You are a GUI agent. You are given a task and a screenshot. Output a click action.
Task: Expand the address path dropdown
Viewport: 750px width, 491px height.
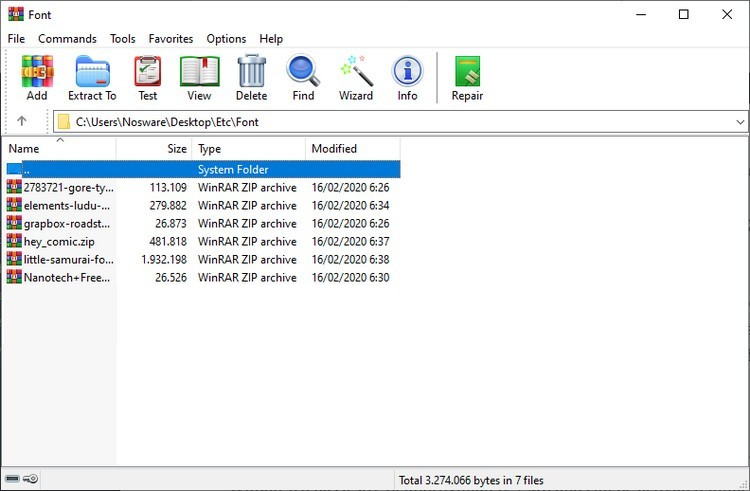click(x=740, y=122)
